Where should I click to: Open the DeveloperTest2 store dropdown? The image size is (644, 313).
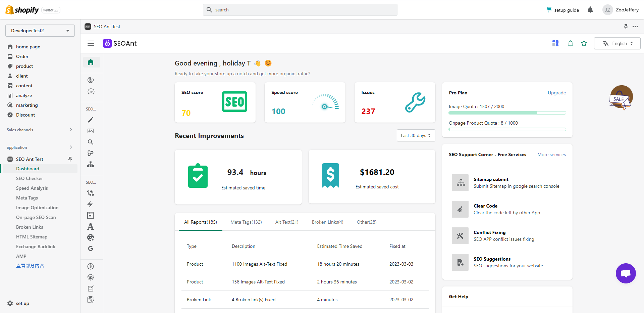click(40, 31)
